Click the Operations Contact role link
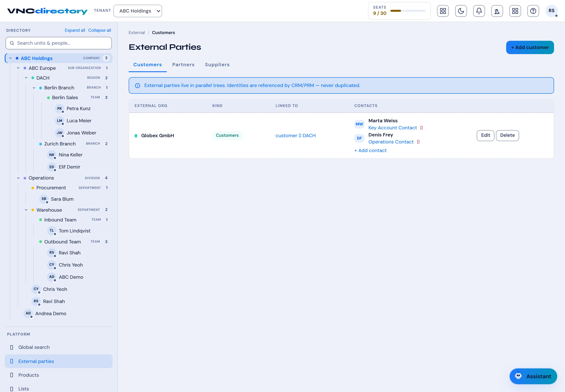Screen dimensions: 565x392 (391, 142)
